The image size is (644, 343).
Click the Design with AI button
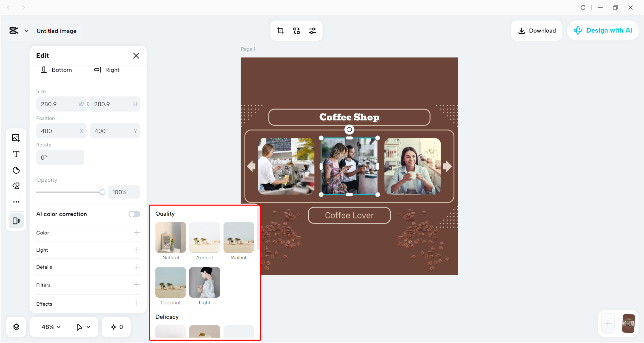[603, 31]
